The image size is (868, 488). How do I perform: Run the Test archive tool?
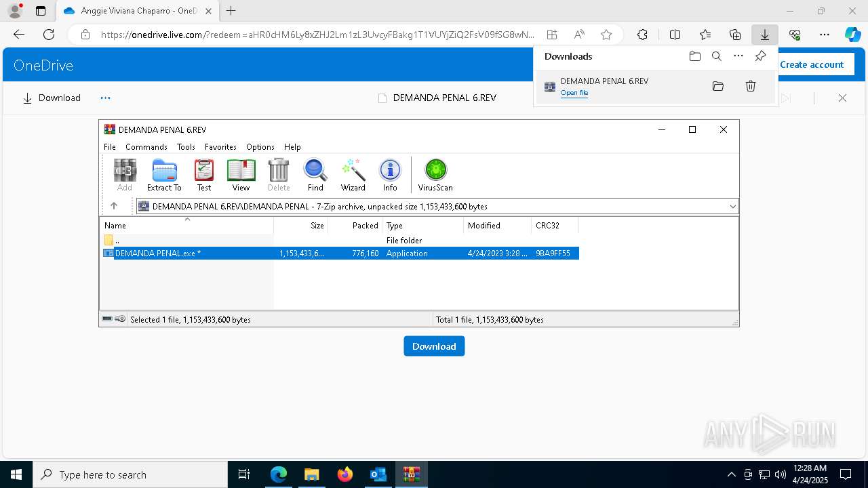click(204, 175)
